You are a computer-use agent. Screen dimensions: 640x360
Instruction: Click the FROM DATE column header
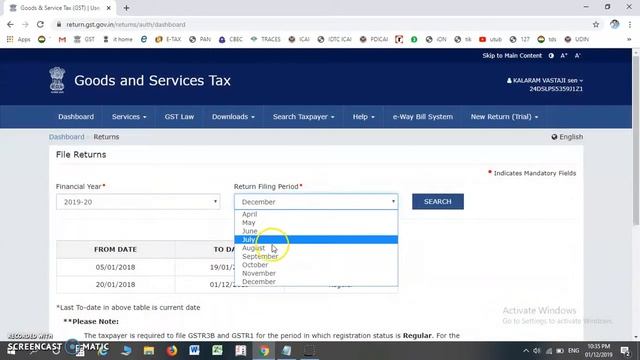coord(116,249)
